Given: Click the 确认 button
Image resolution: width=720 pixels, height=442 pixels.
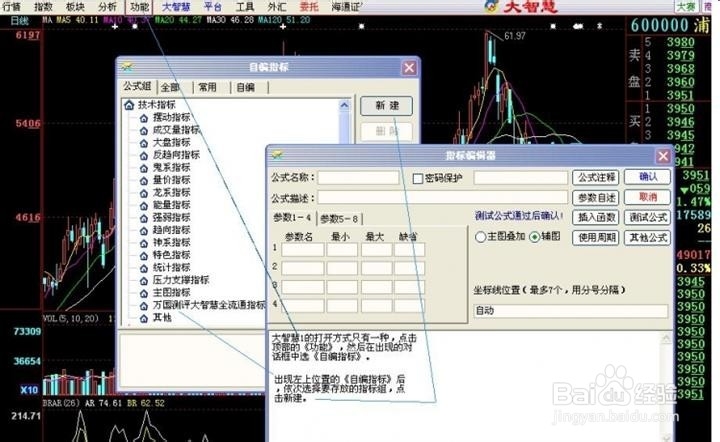Looking at the screenshot, I should coord(647,177).
